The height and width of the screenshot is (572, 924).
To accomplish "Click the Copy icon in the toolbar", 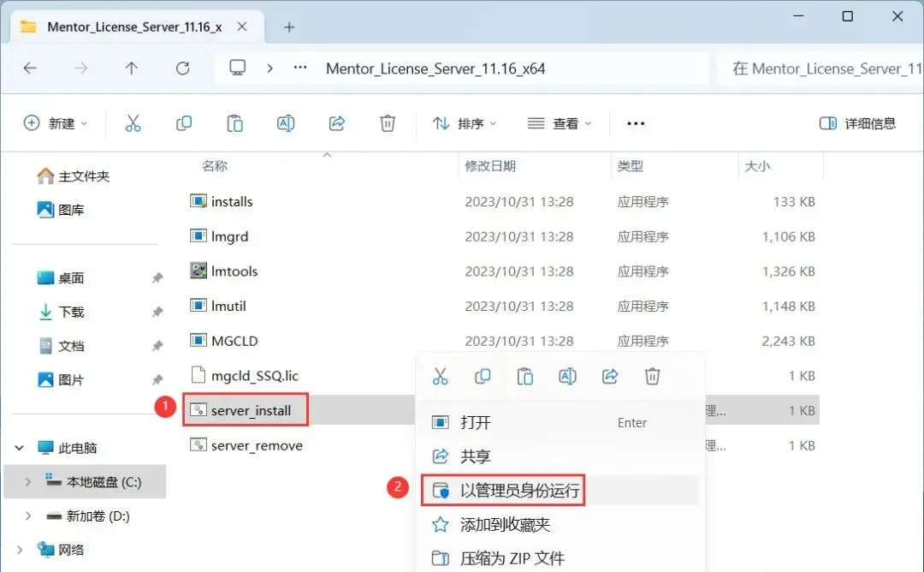I will click(x=184, y=123).
